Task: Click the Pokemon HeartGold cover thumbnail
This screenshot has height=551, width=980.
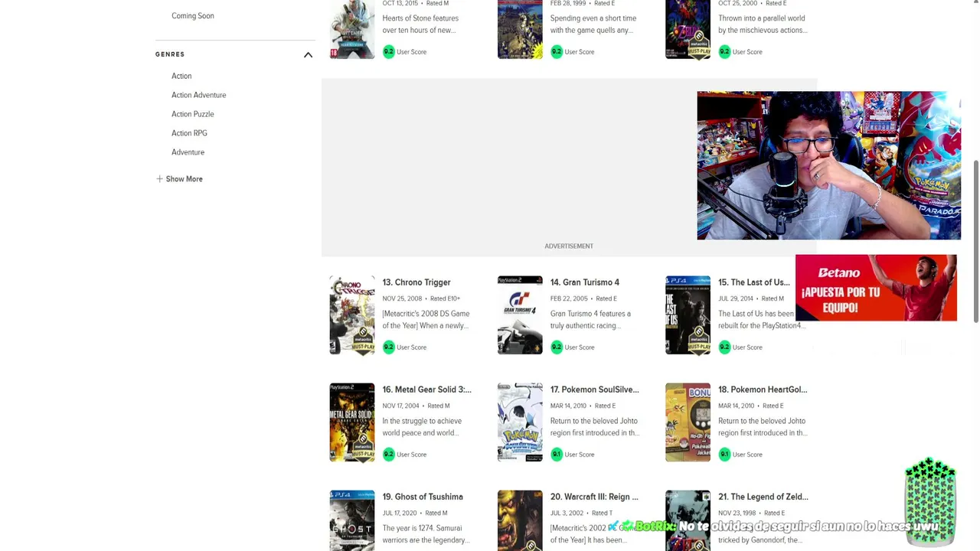Action: click(688, 422)
